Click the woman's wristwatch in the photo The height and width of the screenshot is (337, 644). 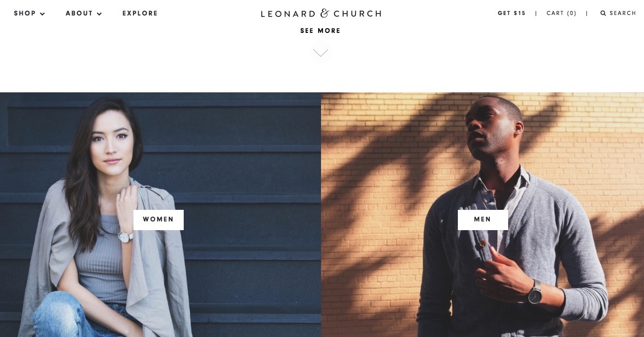(126, 237)
